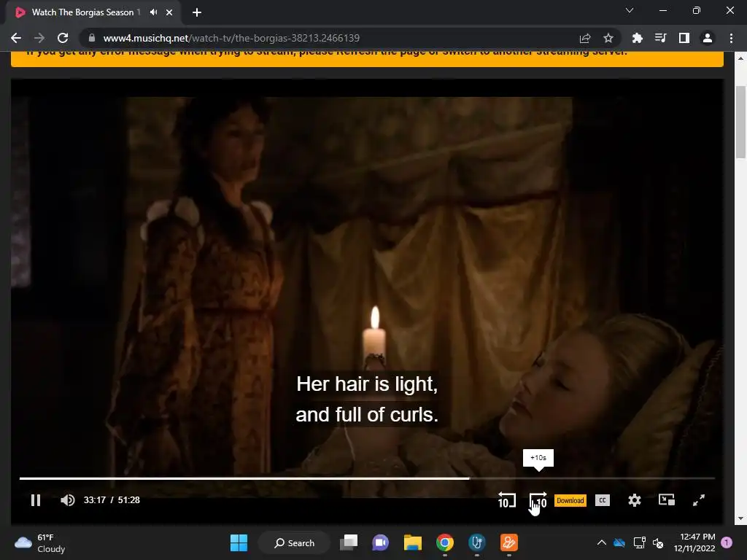This screenshot has height=560, width=747.
Task: Open Chrome profile menu
Action: tap(708, 38)
